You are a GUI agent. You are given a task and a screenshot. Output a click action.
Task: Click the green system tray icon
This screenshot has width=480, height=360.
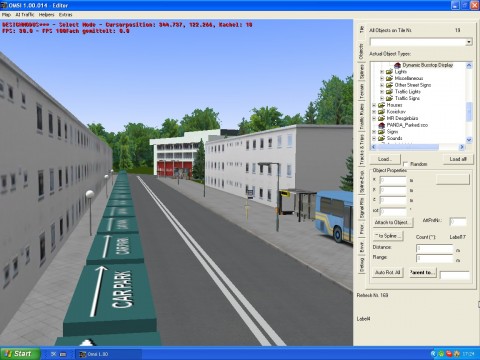(x=441, y=354)
